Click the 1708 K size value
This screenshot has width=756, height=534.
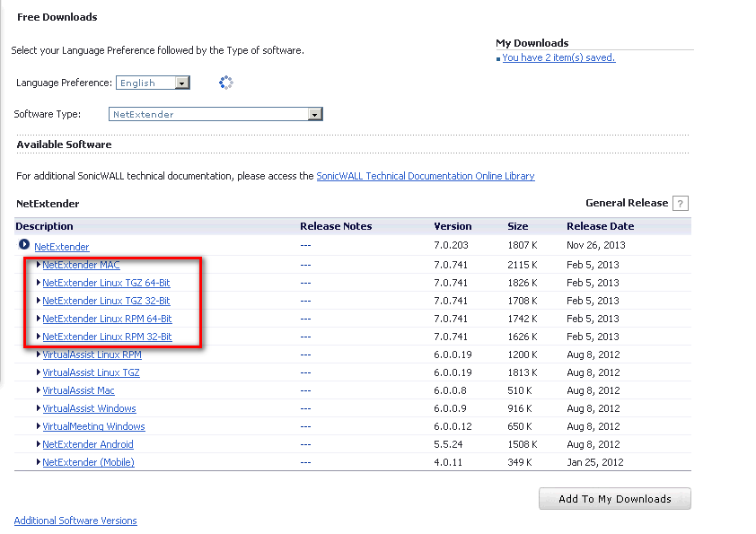pos(523,301)
